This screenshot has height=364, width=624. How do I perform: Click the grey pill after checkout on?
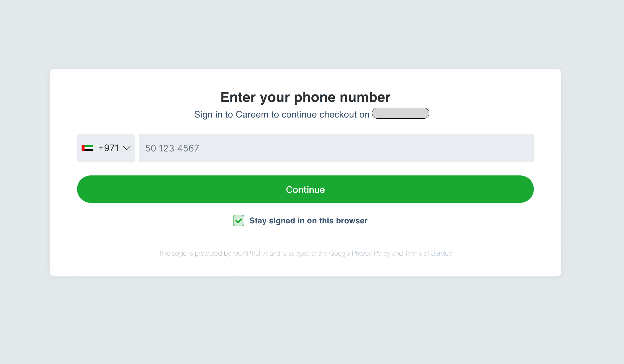pyautogui.click(x=400, y=113)
